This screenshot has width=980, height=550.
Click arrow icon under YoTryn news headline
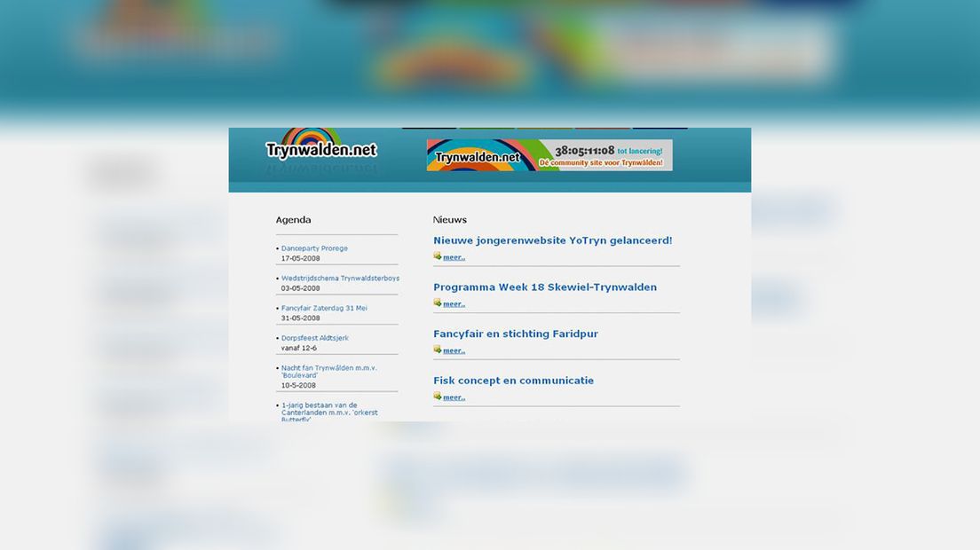point(438,256)
